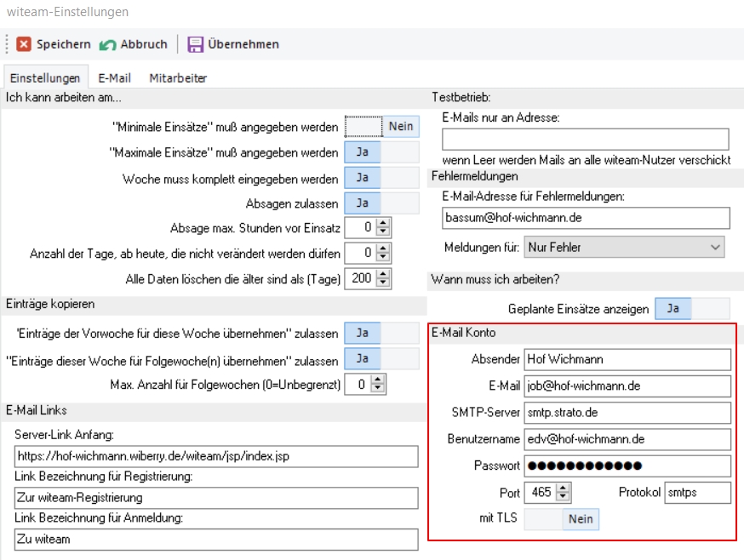Click the green Abbruch undo arrow icon
Viewport: 744px width, 560px height.
click(107, 44)
